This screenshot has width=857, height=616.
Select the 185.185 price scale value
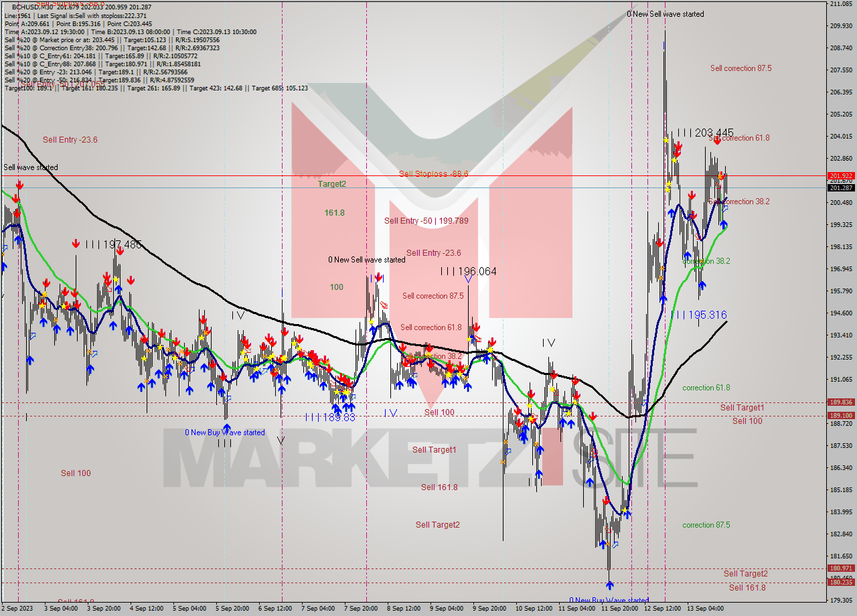(x=841, y=490)
